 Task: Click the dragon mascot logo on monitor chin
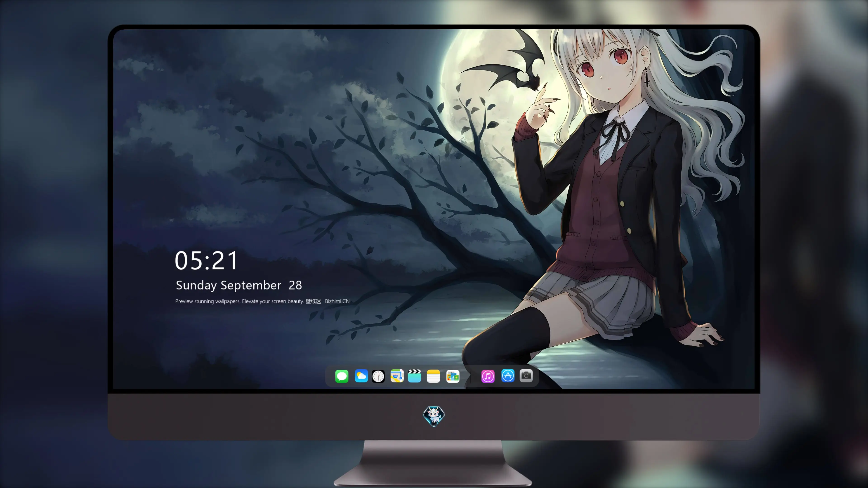434,416
